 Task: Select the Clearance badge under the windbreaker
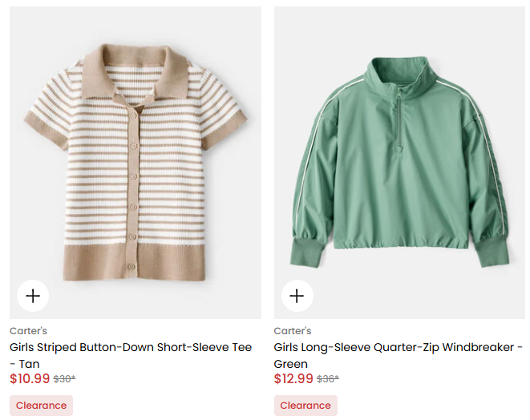pos(305,406)
